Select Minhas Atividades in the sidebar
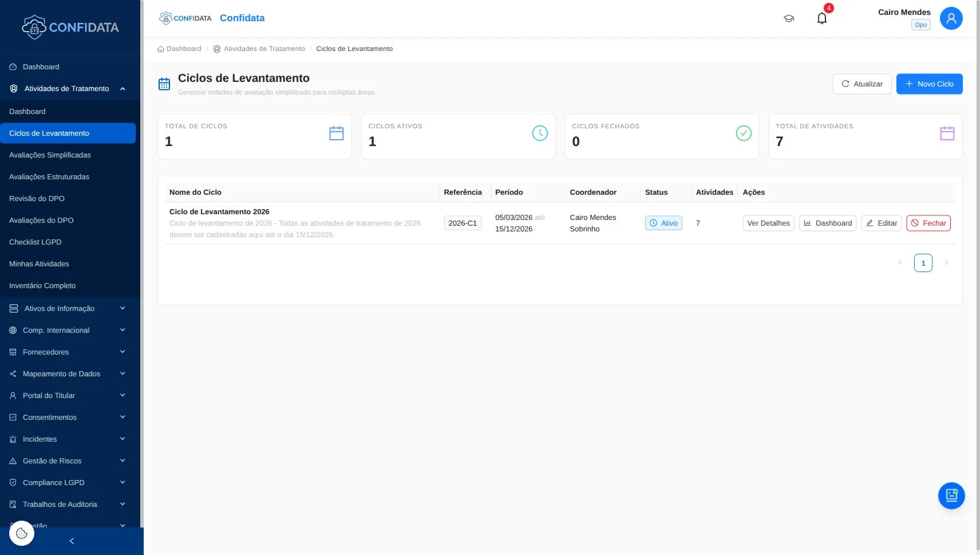The image size is (980, 555). (x=39, y=263)
